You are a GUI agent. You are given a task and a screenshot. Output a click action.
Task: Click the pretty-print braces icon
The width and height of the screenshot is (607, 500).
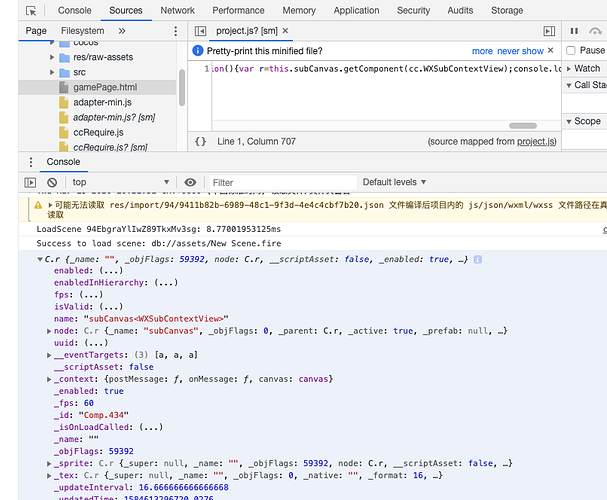tap(201, 142)
